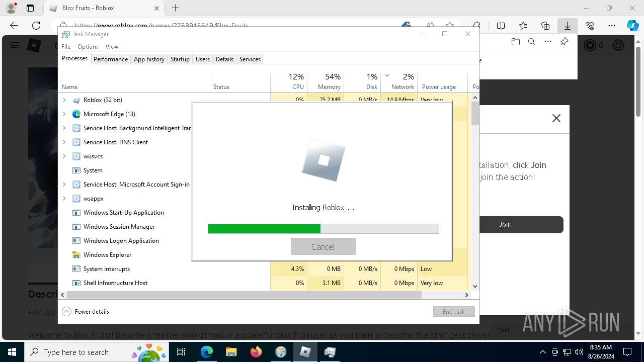Viewport: 644px width, 362px height.
Task: Click the Task Manager vertical scrollbar
Action: [475, 114]
